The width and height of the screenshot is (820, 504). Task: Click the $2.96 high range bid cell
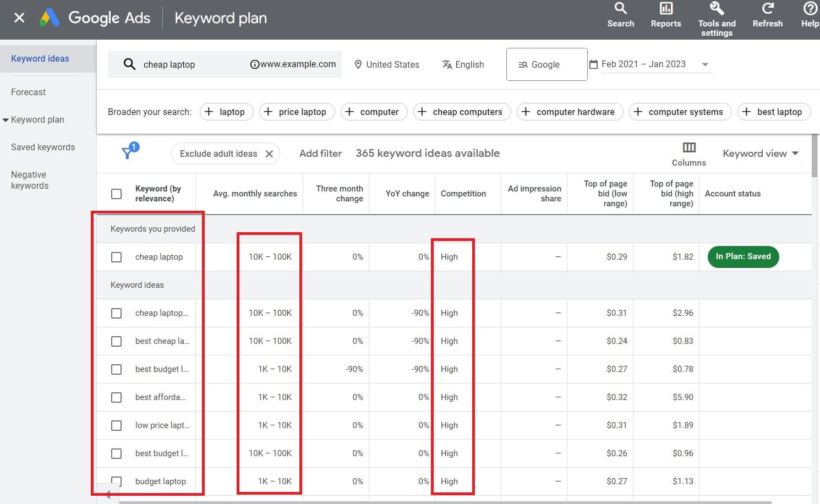(x=683, y=313)
